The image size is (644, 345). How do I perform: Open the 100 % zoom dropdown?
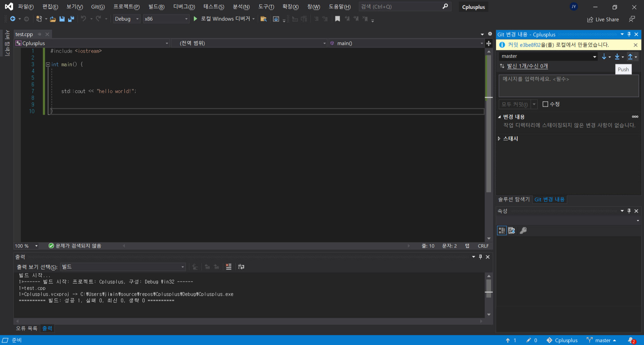coord(36,246)
